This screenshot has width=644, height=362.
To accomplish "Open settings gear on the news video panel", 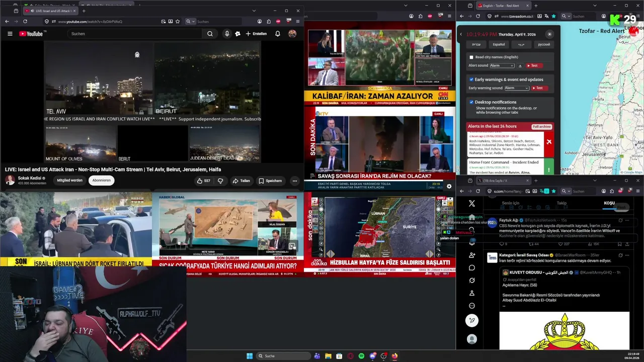I will point(449,186).
